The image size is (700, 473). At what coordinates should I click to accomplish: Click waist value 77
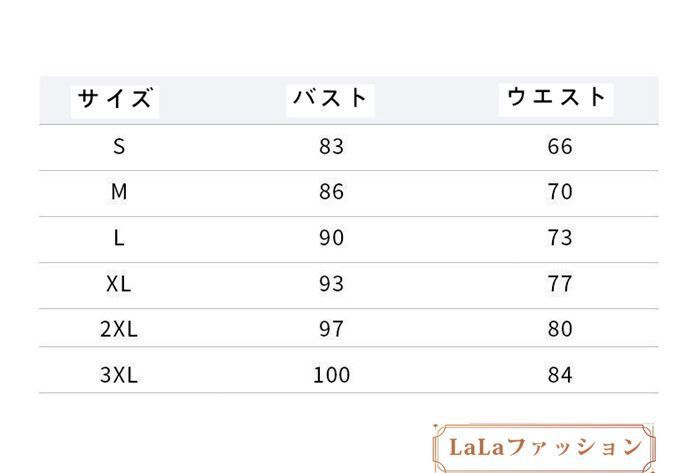(560, 284)
